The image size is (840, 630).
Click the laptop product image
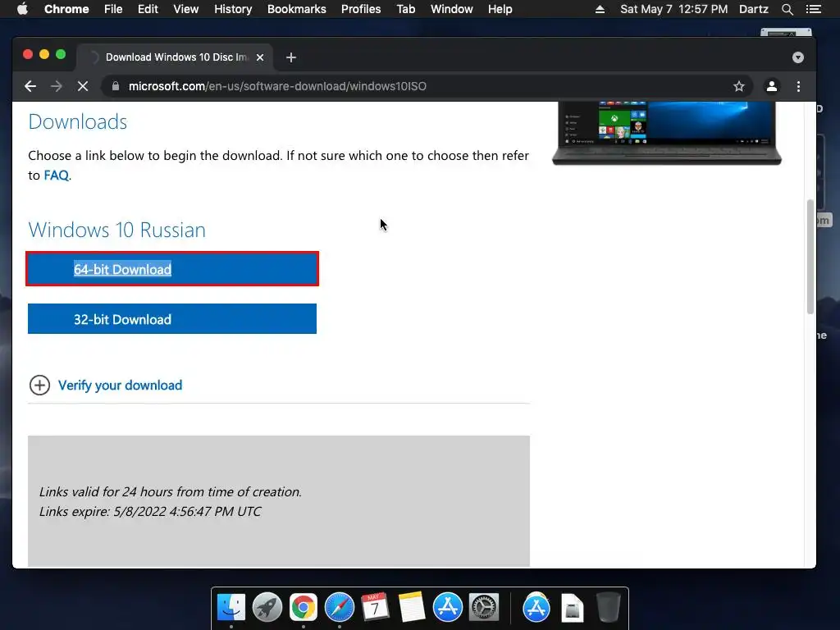tap(666, 133)
